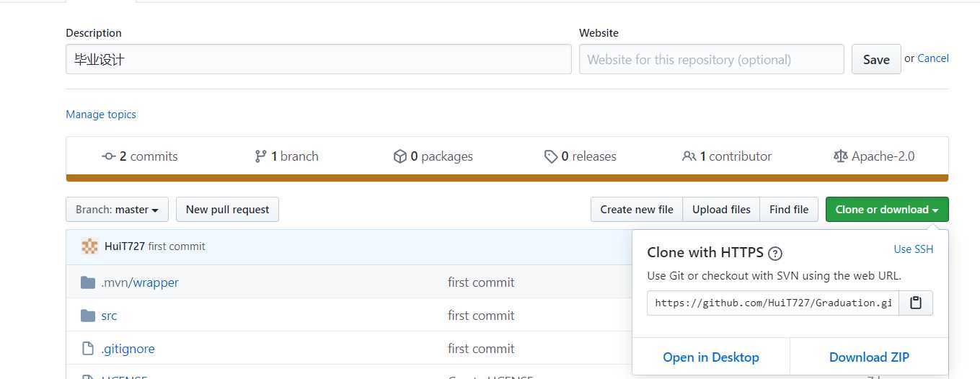View 2 commits history
The height and width of the screenshot is (379, 980).
[140, 156]
